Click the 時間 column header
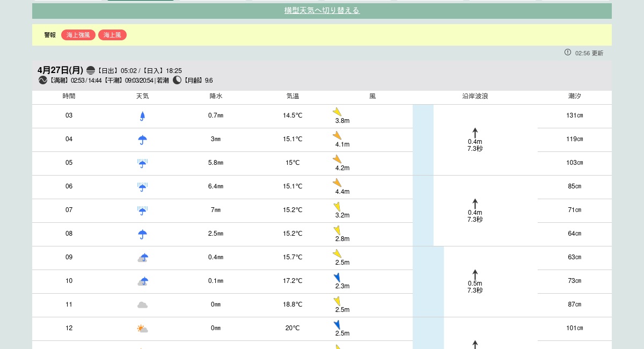Screen dimensions: 644x349 tap(69, 97)
